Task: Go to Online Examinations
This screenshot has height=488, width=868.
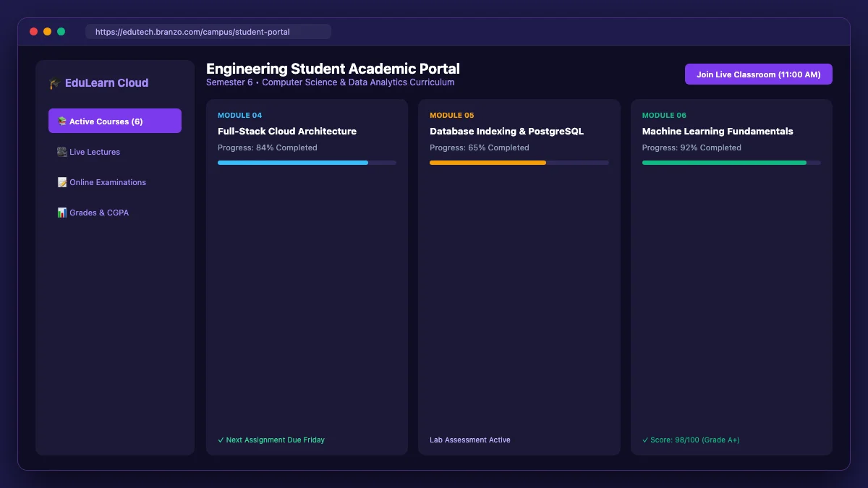Action: [x=115, y=182]
